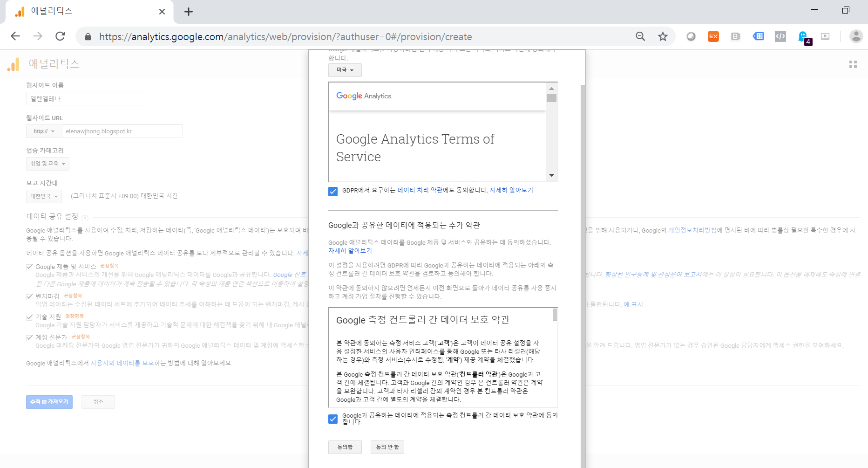
Task: Click the 추적 ID 가져오기 button
Action: (49, 402)
